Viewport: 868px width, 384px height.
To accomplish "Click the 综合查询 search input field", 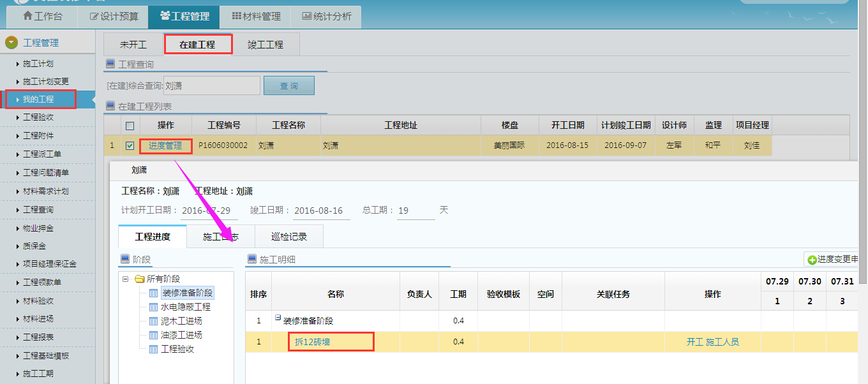I will pos(211,85).
